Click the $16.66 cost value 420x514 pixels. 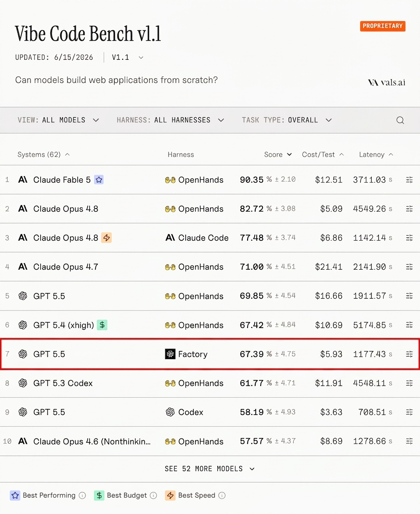coord(329,295)
